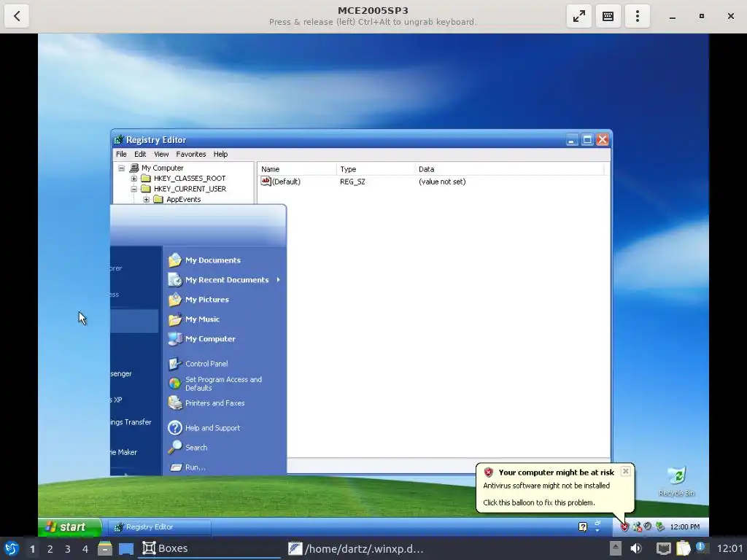Click the host update notification icon
The width and height of the screenshot is (747, 560).
point(700,547)
